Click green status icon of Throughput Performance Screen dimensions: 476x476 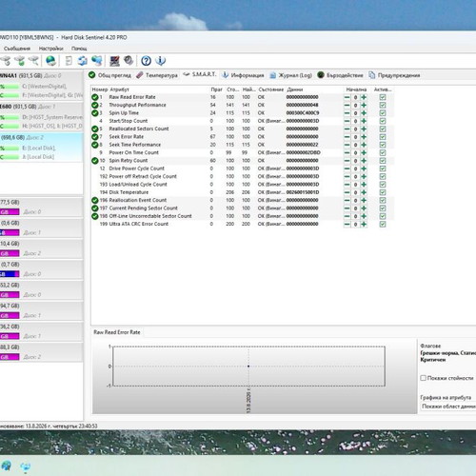94,105
